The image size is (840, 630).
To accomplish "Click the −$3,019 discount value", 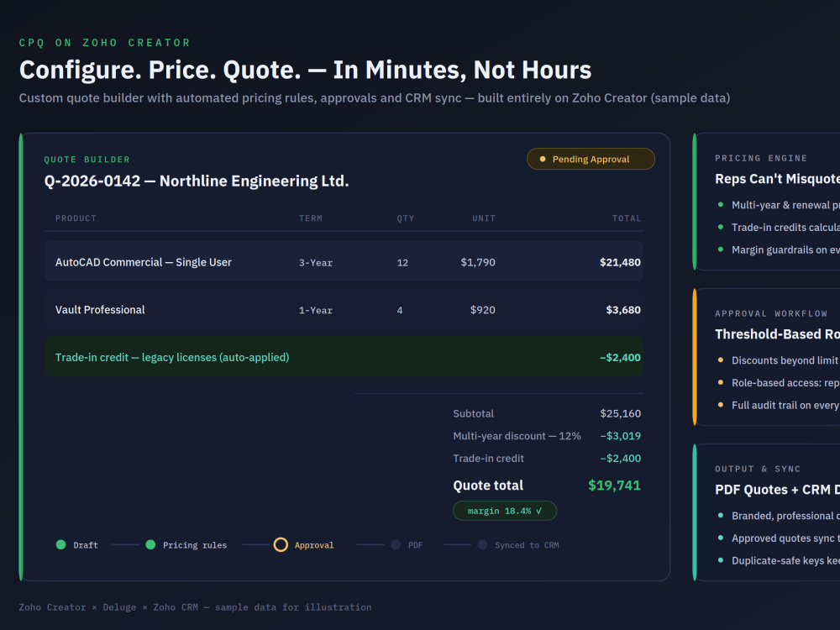I will pyautogui.click(x=621, y=436).
